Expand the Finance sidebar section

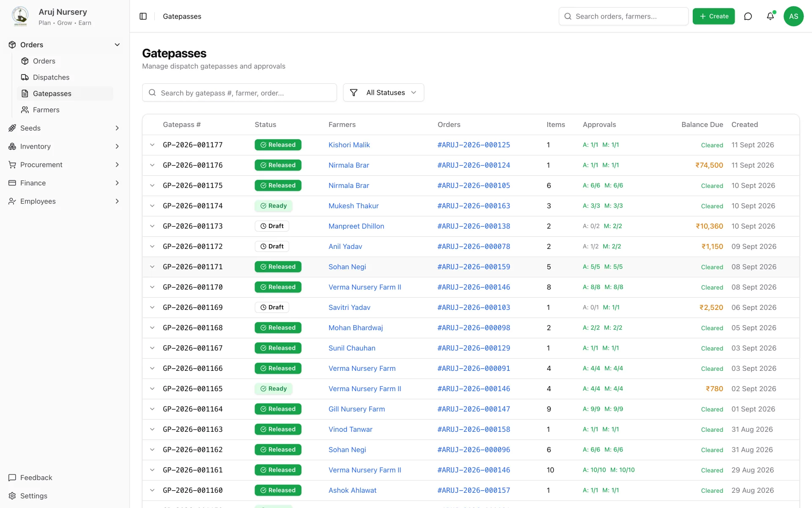[117, 183]
